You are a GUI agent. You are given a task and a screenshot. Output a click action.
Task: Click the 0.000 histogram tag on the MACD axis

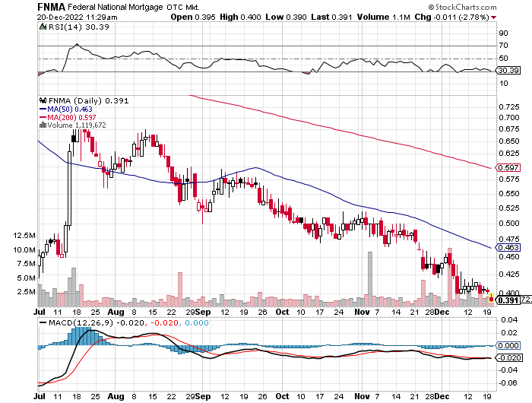click(508, 346)
